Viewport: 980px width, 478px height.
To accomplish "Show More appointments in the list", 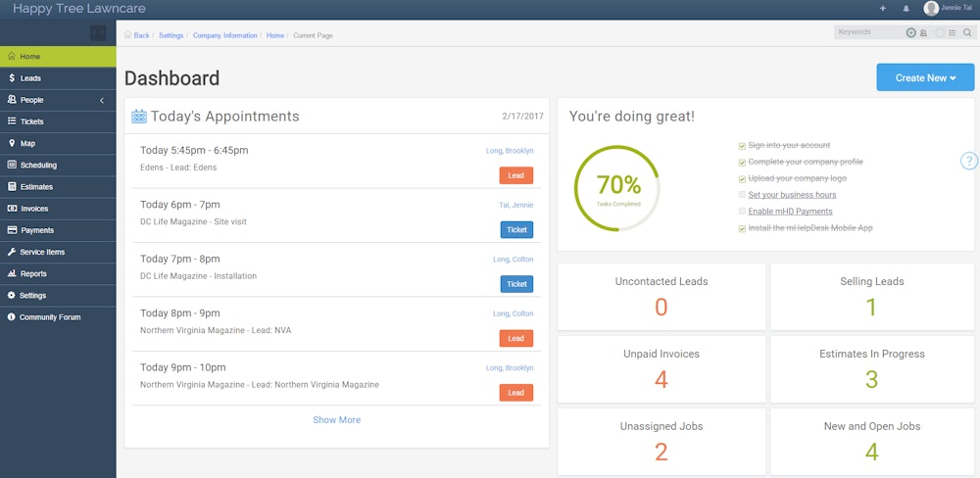I will [x=336, y=419].
